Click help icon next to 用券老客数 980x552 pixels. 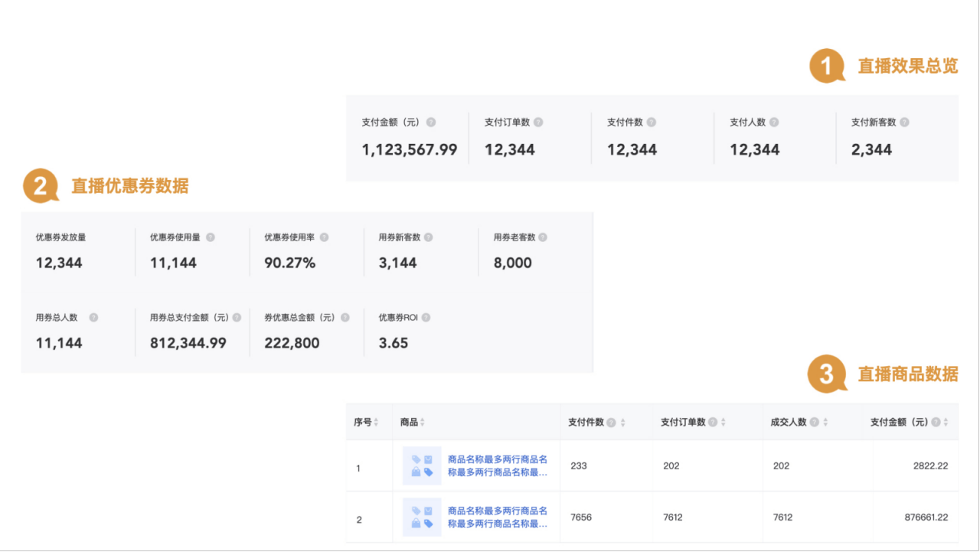543,237
